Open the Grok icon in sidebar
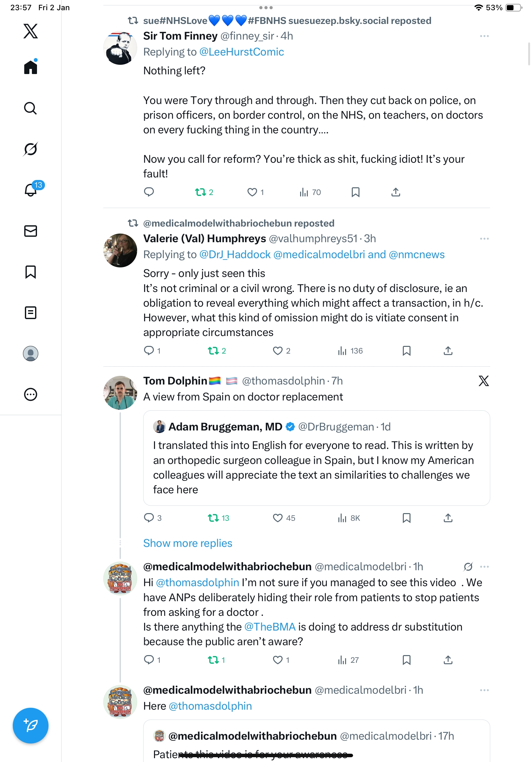 coord(31,149)
